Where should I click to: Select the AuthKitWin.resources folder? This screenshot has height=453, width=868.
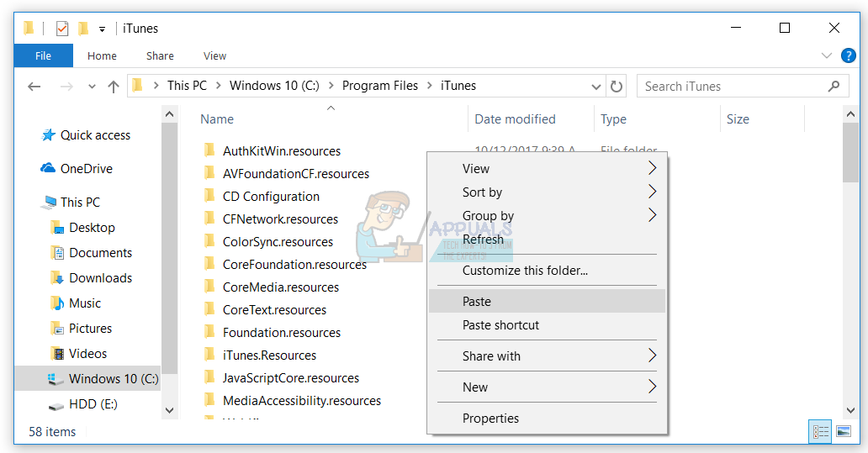click(x=272, y=151)
